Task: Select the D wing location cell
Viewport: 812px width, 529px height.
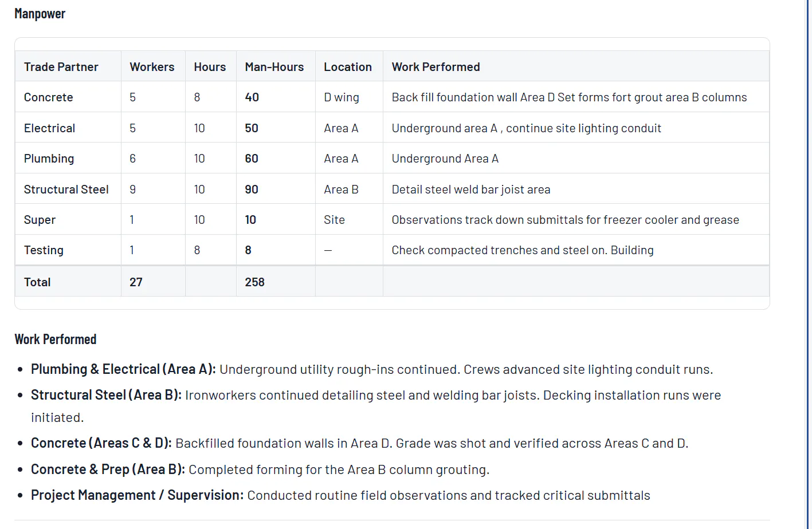Action: pyautogui.click(x=342, y=97)
